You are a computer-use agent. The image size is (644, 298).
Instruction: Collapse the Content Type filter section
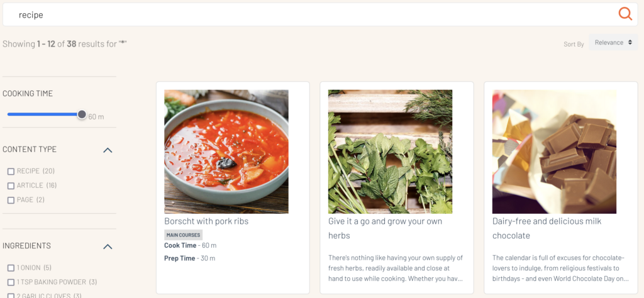point(108,150)
